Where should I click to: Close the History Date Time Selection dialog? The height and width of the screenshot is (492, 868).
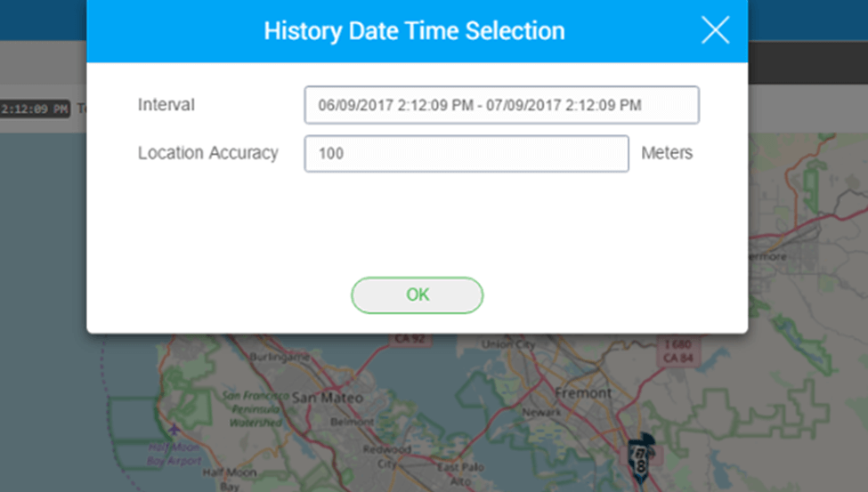point(715,30)
